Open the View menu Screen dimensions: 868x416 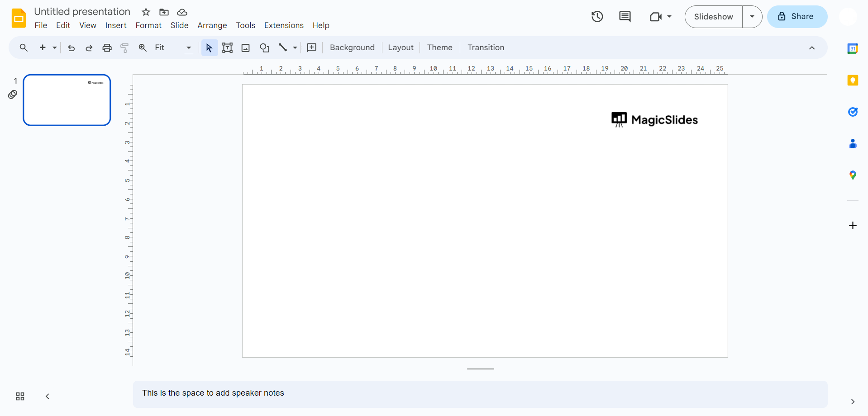click(88, 25)
